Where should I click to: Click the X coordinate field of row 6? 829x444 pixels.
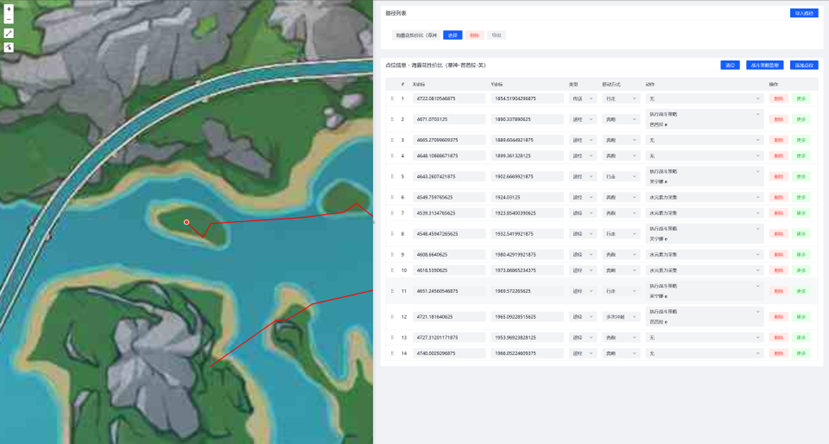pos(449,197)
